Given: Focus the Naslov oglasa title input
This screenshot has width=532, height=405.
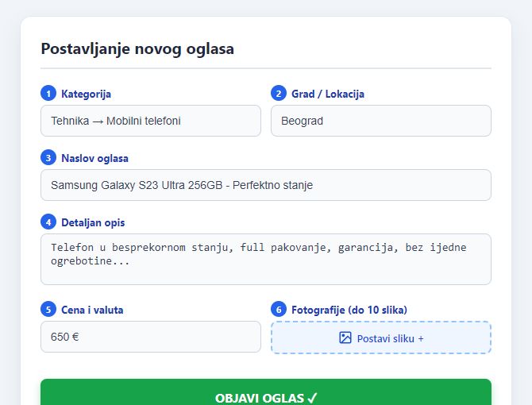Looking at the screenshot, I should (x=266, y=185).
